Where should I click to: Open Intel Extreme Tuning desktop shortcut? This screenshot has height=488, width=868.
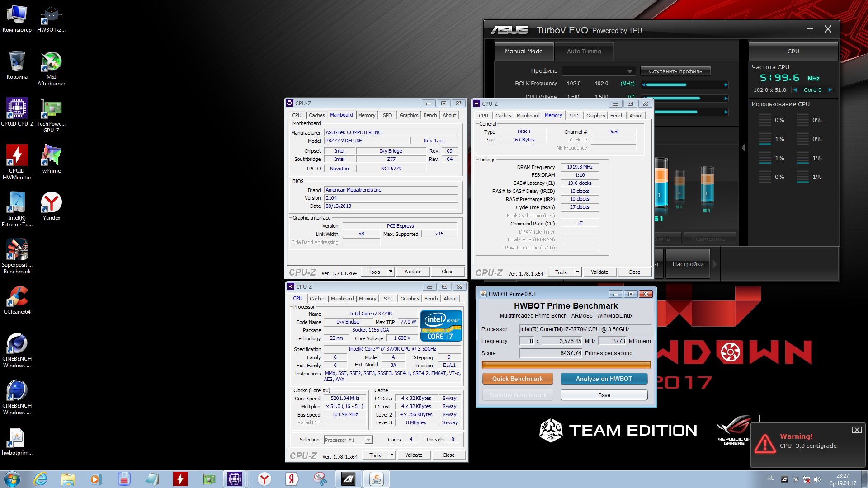tap(17, 210)
